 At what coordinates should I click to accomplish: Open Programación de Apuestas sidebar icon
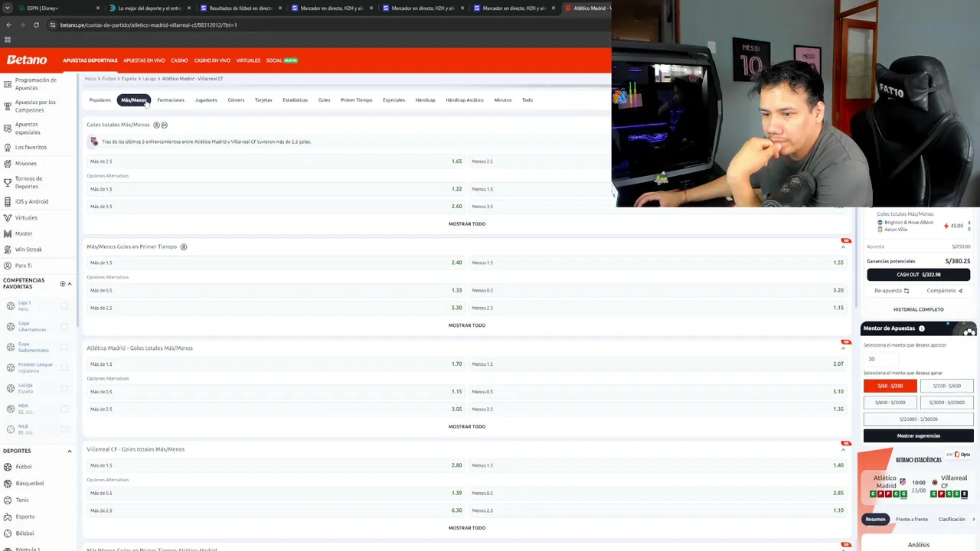(x=8, y=83)
